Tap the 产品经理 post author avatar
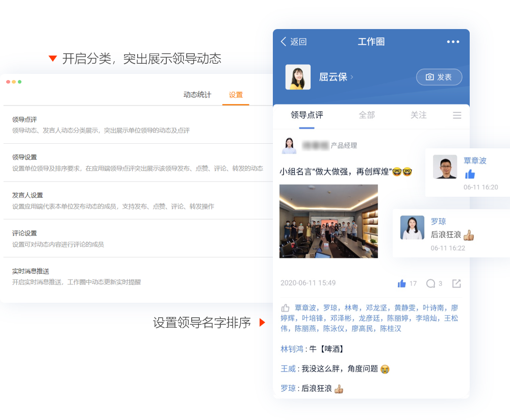 coord(289,145)
